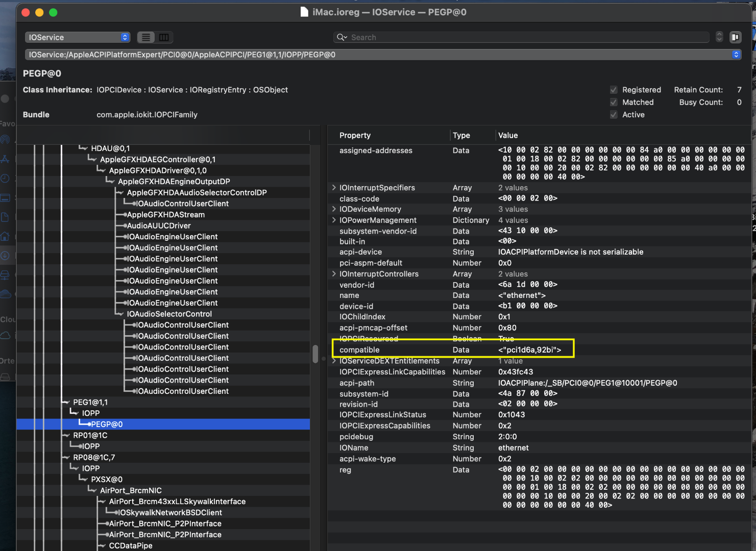The image size is (756, 551).
Task: Switch to column browser view icon
Action: tap(164, 37)
